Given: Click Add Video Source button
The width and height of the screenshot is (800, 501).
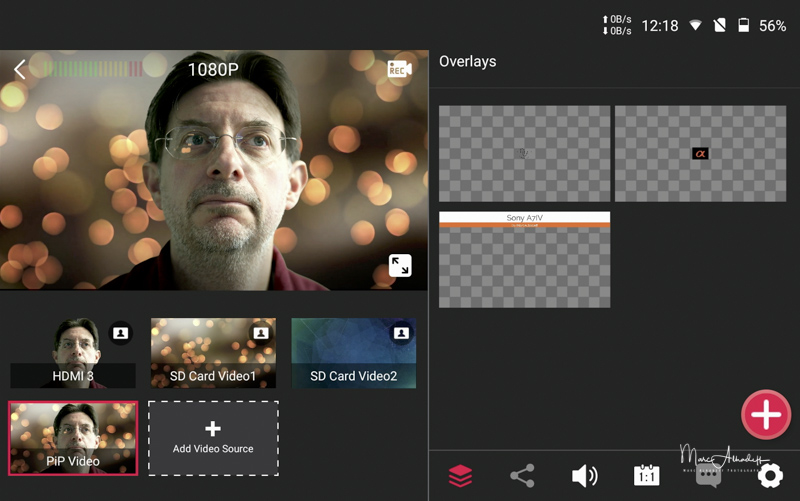Looking at the screenshot, I should [x=213, y=438].
